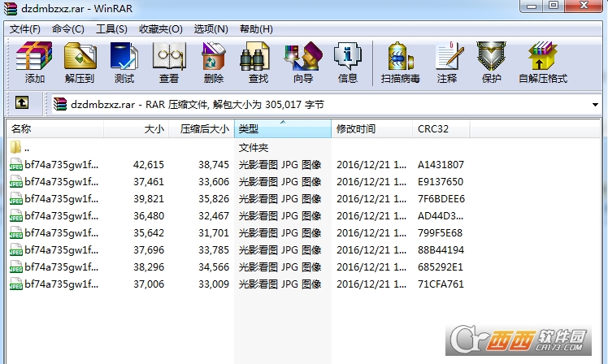Select file row with CRC E9137650

pos(237,182)
